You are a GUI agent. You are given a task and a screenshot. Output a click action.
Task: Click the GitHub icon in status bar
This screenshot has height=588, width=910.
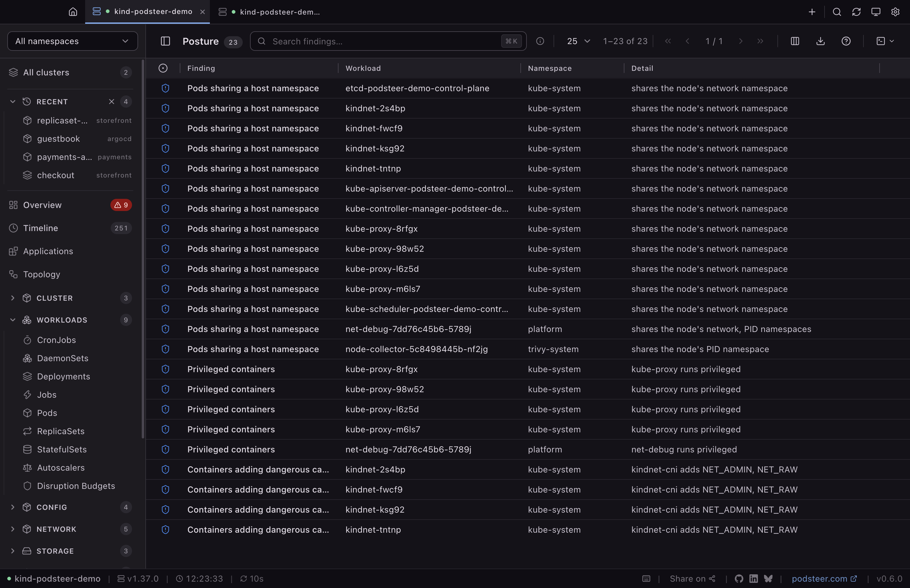coord(739,579)
